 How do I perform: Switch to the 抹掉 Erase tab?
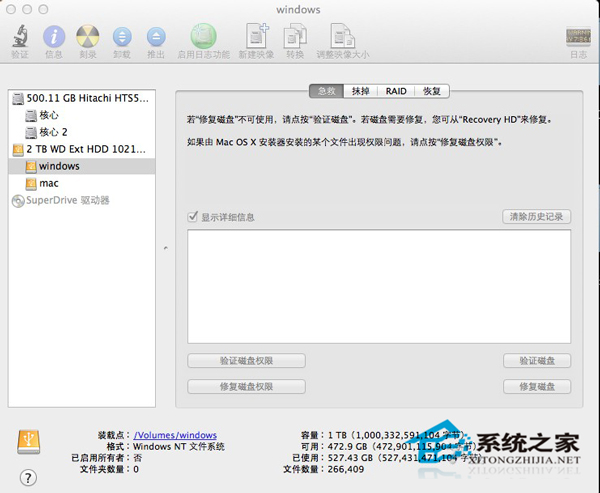[x=360, y=91]
